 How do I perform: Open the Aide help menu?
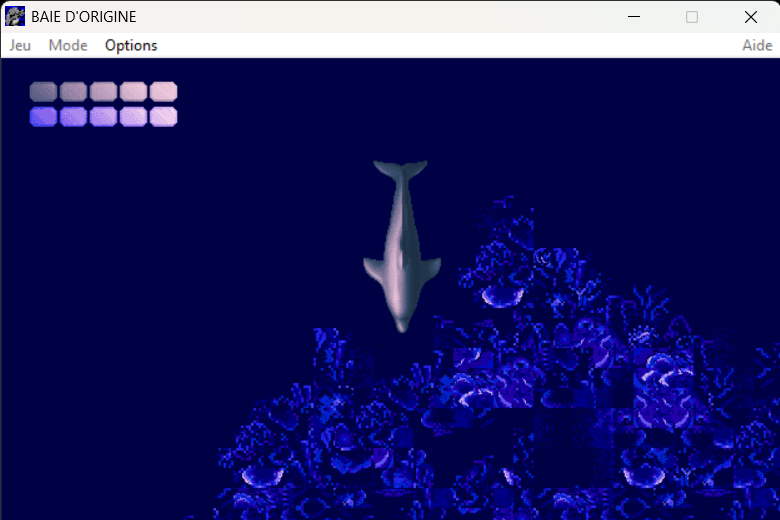756,45
